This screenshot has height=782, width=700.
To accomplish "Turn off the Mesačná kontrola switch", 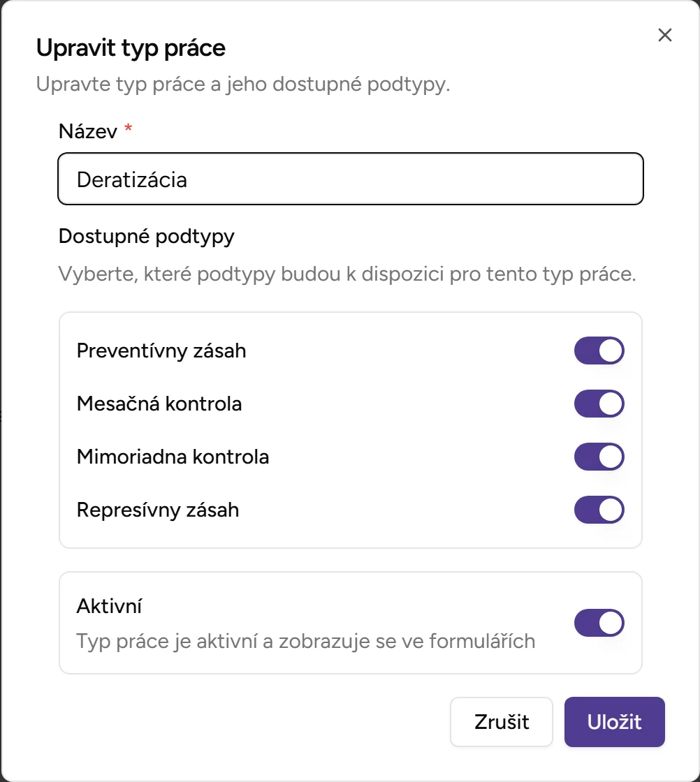I will click(x=599, y=404).
